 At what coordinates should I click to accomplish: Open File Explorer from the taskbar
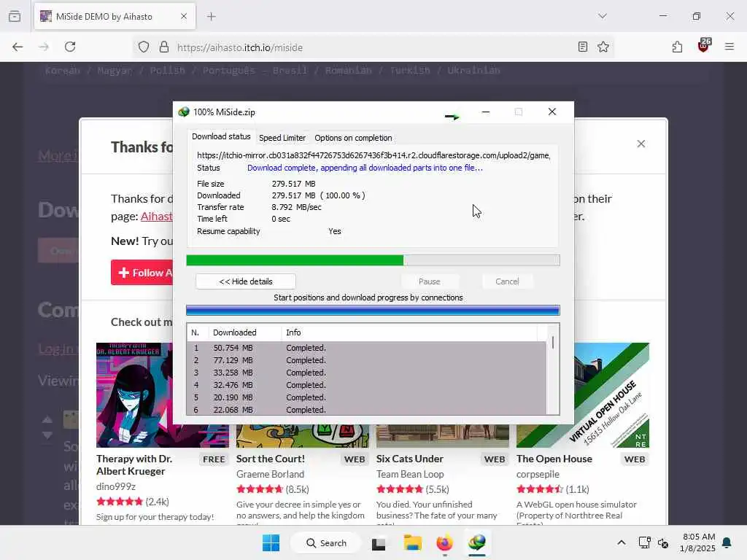click(x=413, y=542)
